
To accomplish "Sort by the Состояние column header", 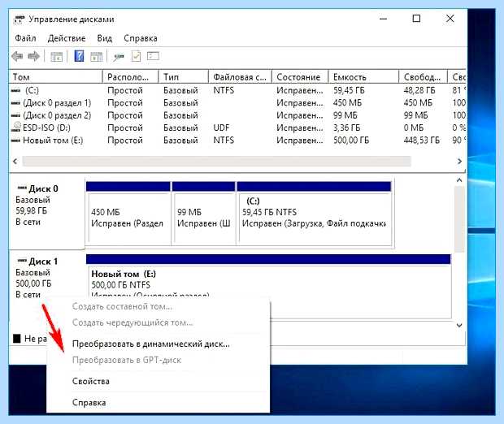I will tap(300, 77).
